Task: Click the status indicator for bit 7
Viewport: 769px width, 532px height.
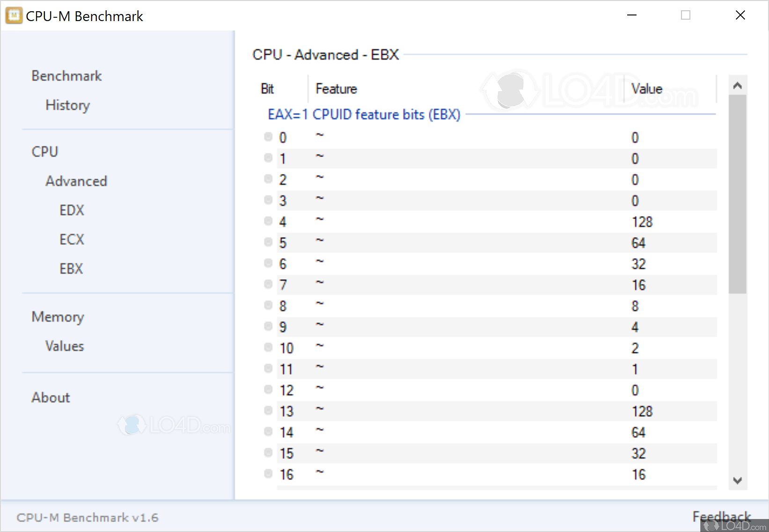Action: tap(268, 284)
